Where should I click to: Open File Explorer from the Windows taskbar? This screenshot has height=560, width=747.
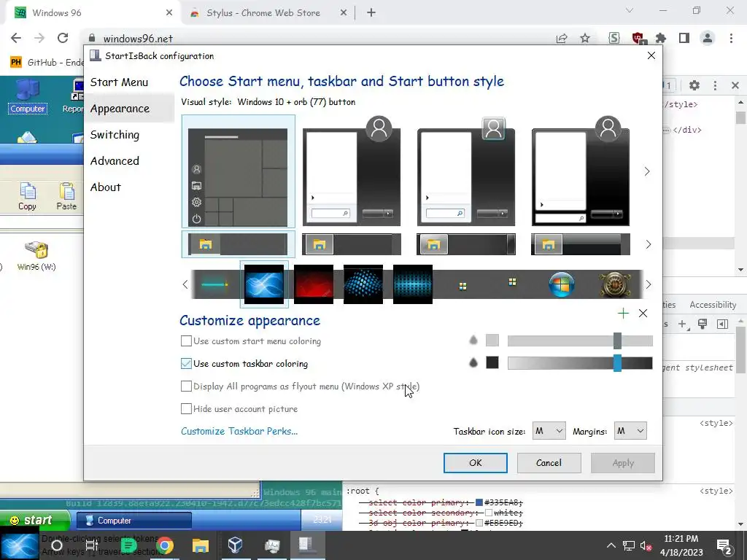click(x=200, y=545)
